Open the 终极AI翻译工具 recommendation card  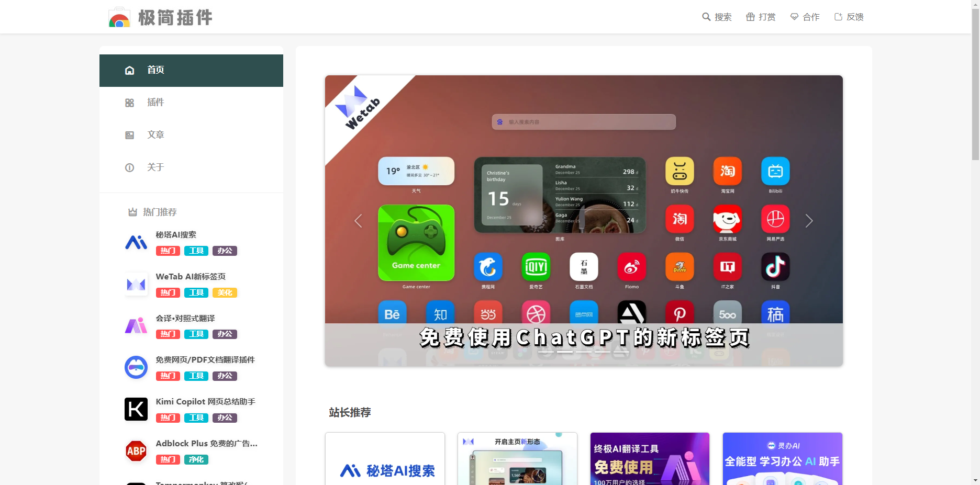[650, 459]
